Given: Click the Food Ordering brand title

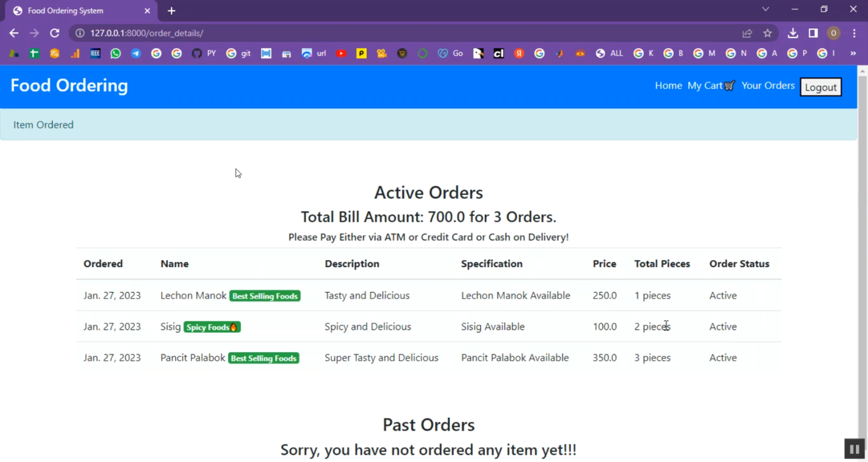Looking at the screenshot, I should (69, 86).
